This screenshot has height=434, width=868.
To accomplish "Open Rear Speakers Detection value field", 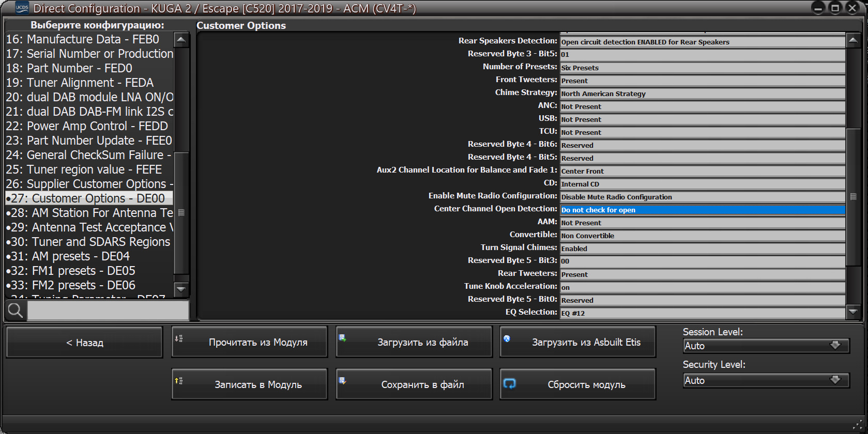I will coord(703,42).
